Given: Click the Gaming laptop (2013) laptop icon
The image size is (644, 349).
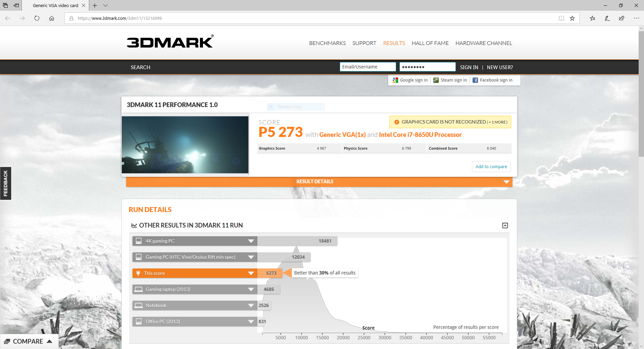Looking at the screenshot, I should click(139, 289).
